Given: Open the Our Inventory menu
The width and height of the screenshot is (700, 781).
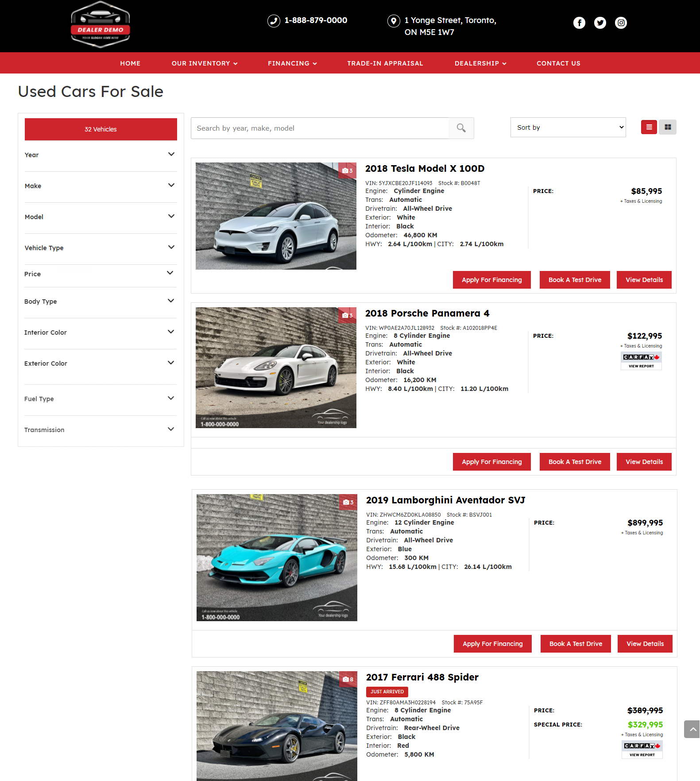Looking at the screenshot, I should coord(205,63).
